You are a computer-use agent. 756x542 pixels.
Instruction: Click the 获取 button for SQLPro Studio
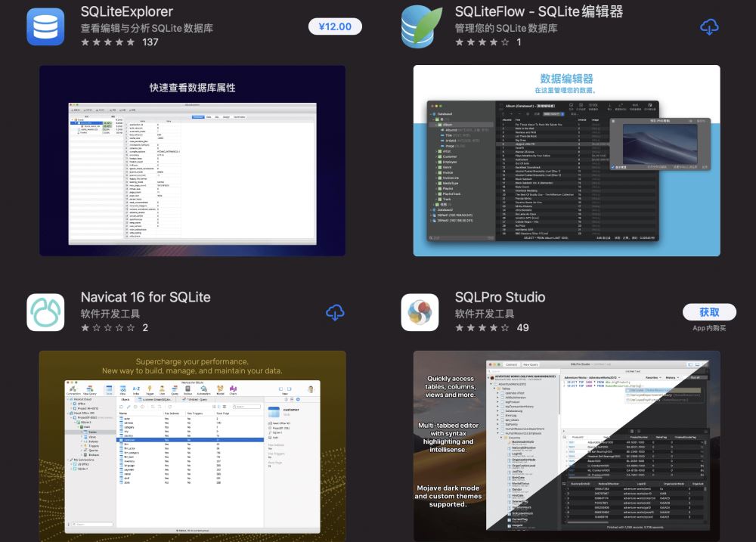[709, 311]
